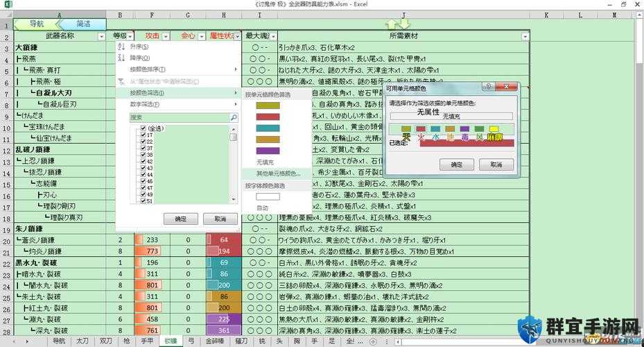The height and width of the screenshot is (347, 644).
Task: Open the 所需素材 column filter dropdown
Action: click(x=525, y=36)
